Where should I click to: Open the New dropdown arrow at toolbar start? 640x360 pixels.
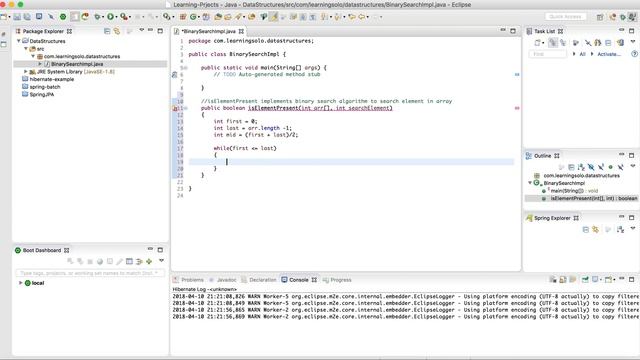coord(10,17)
